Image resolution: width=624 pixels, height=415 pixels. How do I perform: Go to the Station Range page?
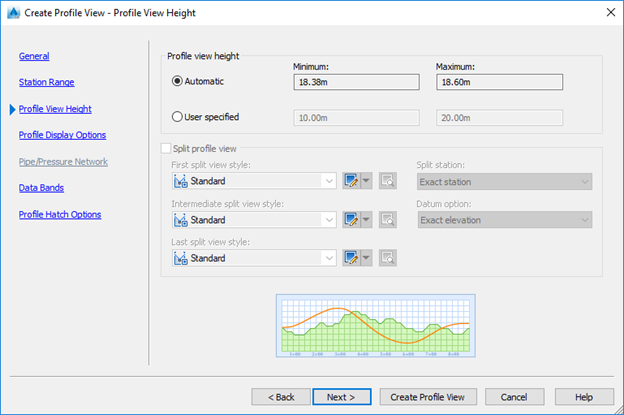[x=46, y=82]
